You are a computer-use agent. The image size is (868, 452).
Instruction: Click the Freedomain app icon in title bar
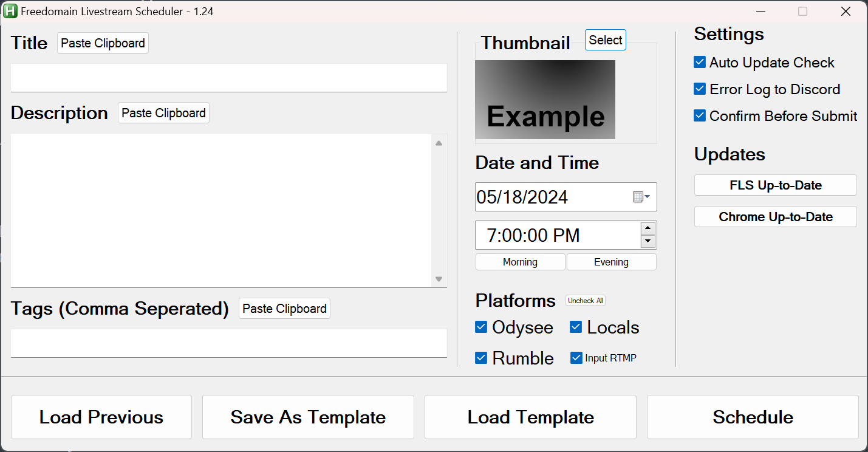10,11
